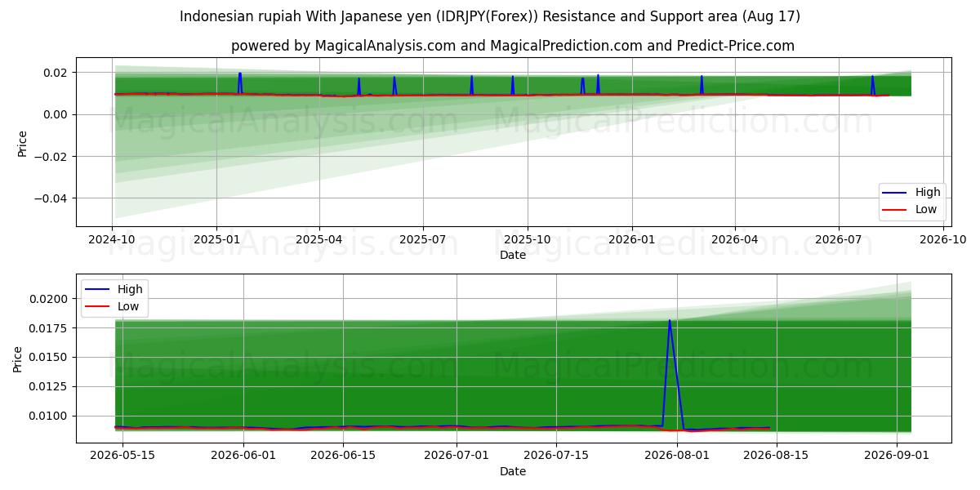Click the 2025-07 tick label
The image size is (980, 490).
pyautogui.click(x=422, y=240)
